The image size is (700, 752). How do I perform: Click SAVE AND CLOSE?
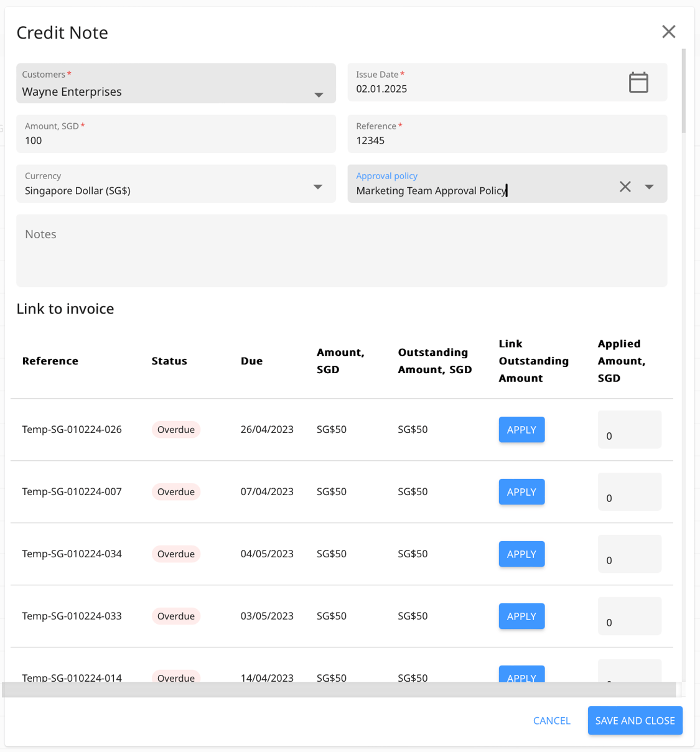point(635,720)
